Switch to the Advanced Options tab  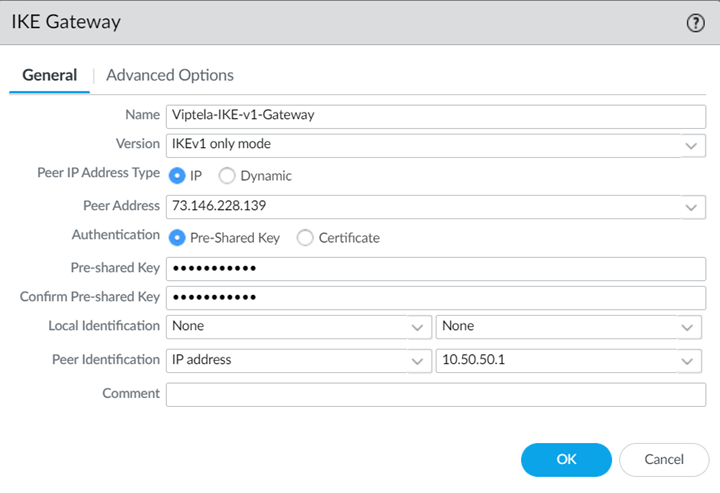tap(170, 75)
